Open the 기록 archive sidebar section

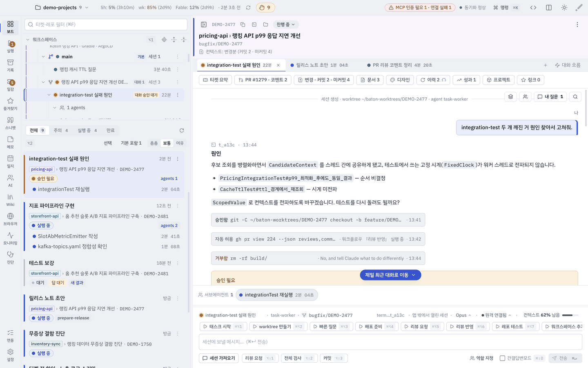tap(10, 65)
